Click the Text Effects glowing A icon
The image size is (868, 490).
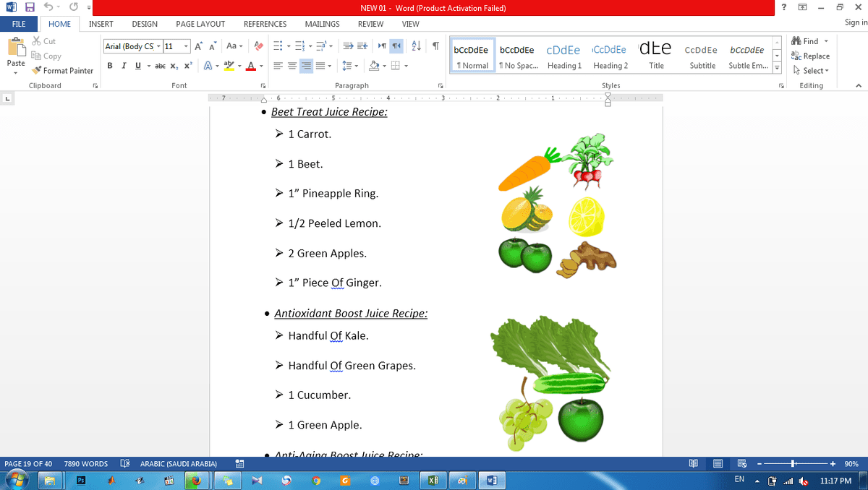(208, 66)
